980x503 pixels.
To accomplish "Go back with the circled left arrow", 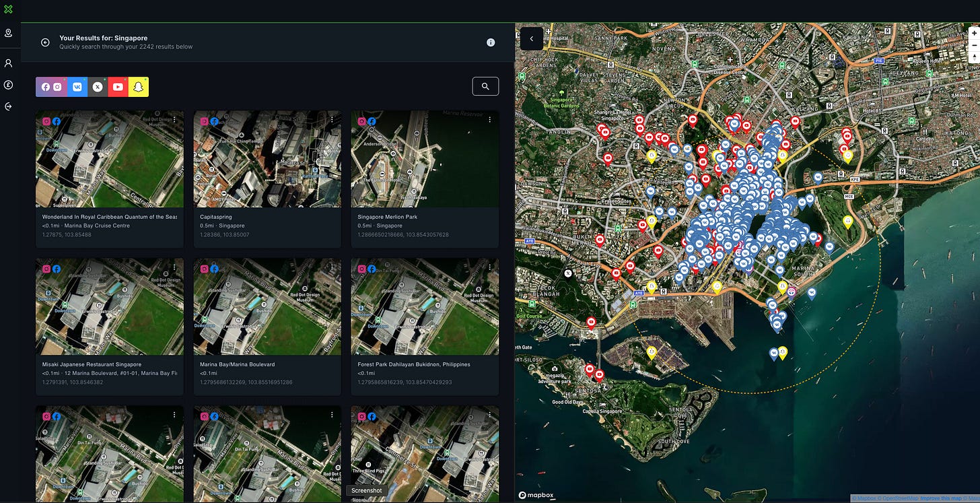I will (x=45, y=42).
